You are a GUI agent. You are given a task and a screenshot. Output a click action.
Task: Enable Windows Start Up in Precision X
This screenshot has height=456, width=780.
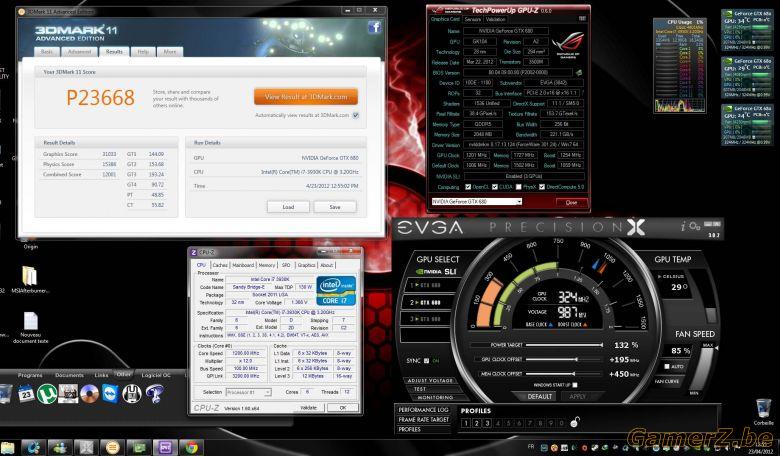(x=575, y=385)
